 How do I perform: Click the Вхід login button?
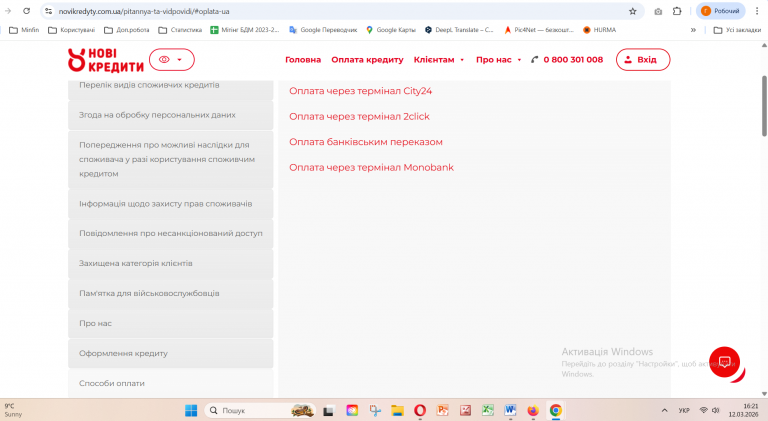pos(643,60)
